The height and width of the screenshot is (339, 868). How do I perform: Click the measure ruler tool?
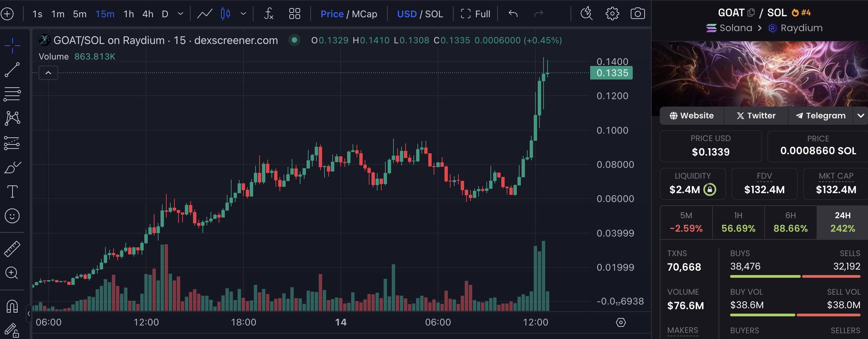(12, 249)
